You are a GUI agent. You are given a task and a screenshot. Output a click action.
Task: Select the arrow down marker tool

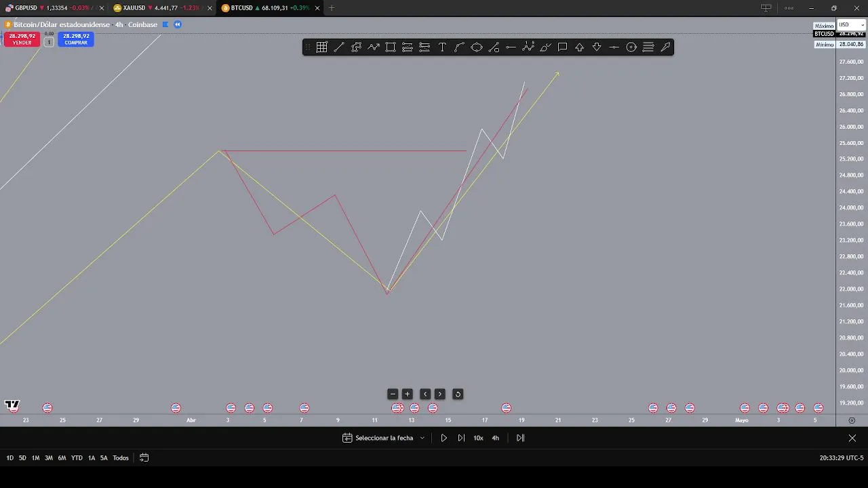[597, 47]
